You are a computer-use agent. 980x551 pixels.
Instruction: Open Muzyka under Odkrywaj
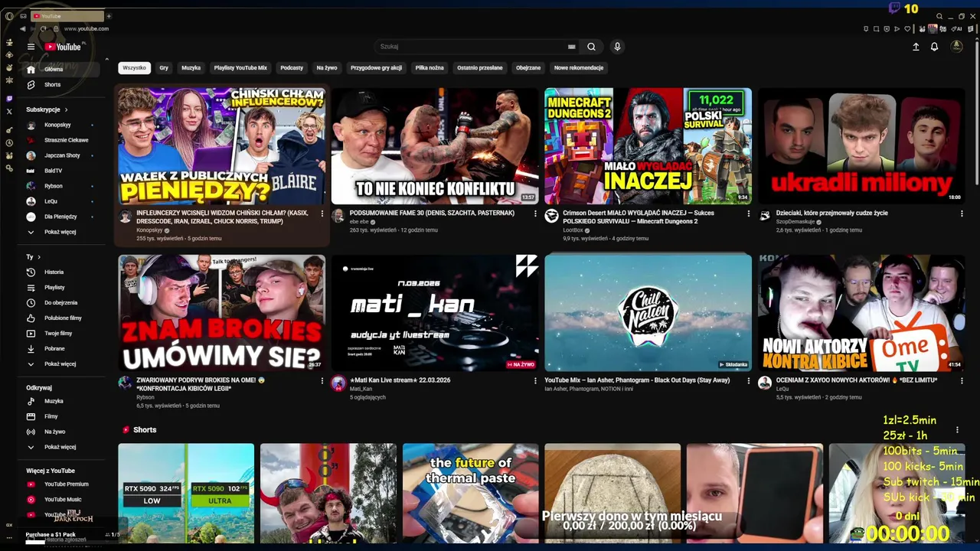[61, 401]
